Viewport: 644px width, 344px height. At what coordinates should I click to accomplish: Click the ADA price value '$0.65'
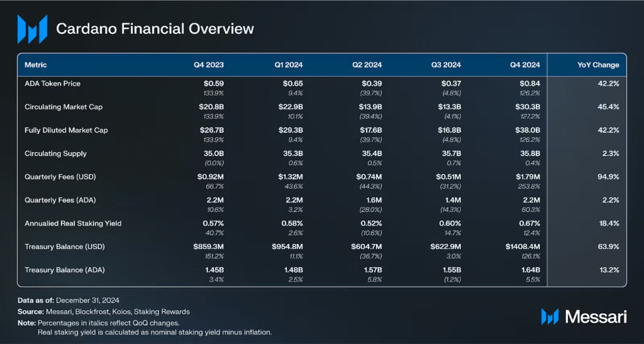(x=293, y=84)
